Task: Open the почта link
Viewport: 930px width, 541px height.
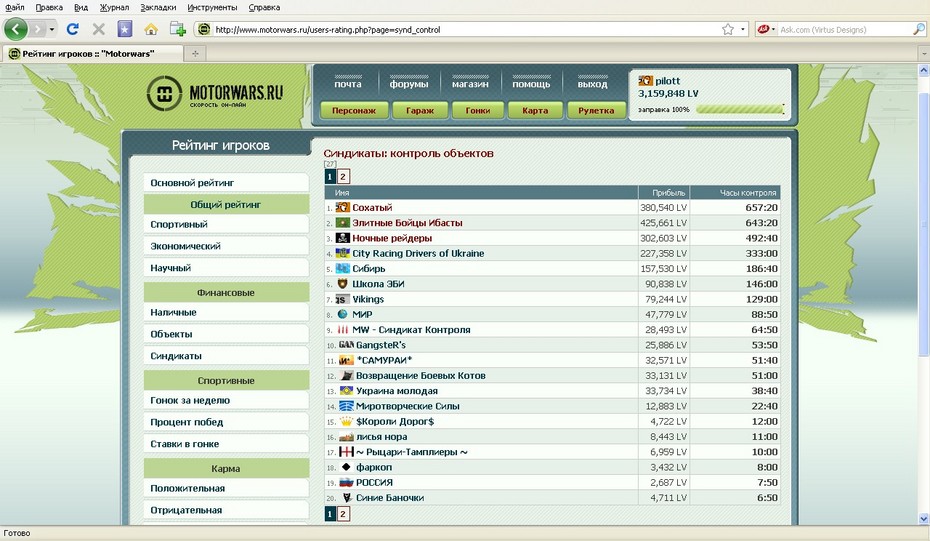Action: (x=348, y=84)
